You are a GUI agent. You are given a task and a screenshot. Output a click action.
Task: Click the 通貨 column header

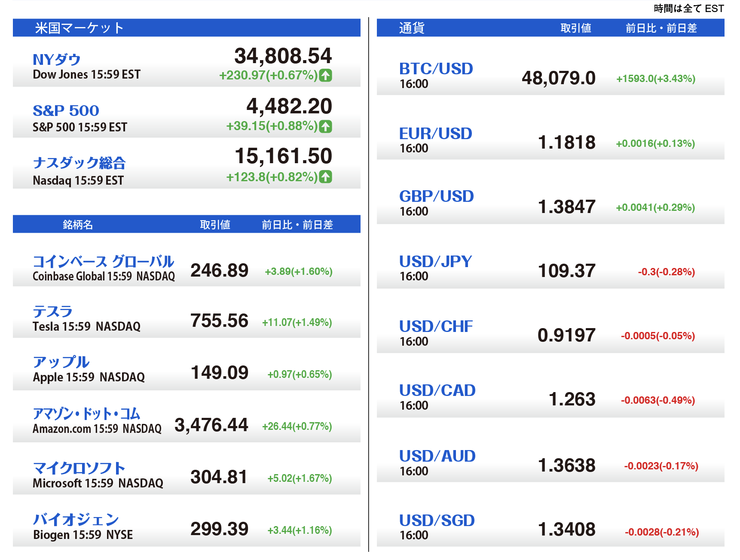(x=412, y=28)
